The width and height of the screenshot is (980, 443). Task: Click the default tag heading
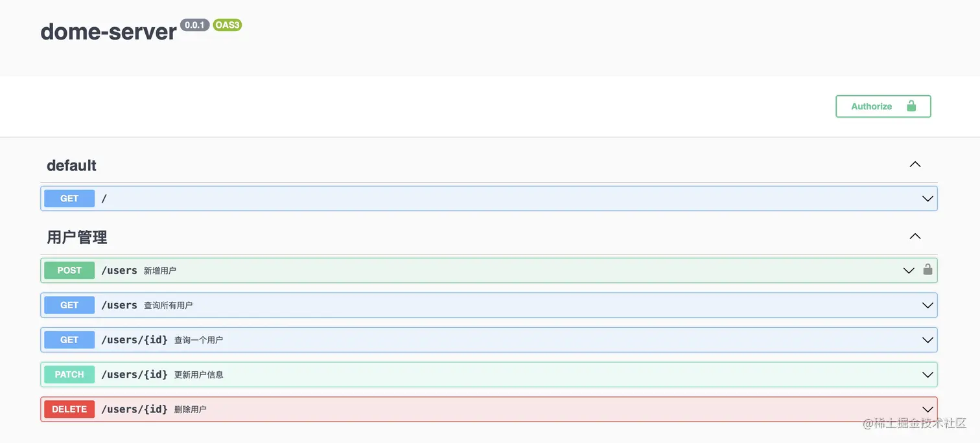(71, 166)
